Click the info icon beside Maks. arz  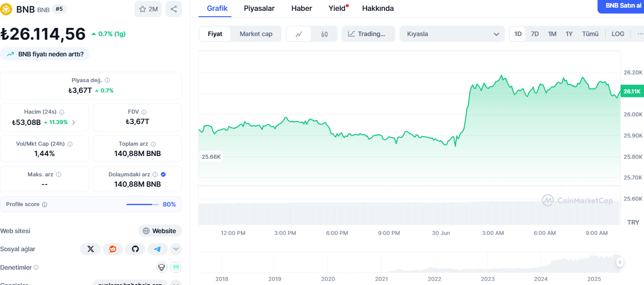coord(59,175)
